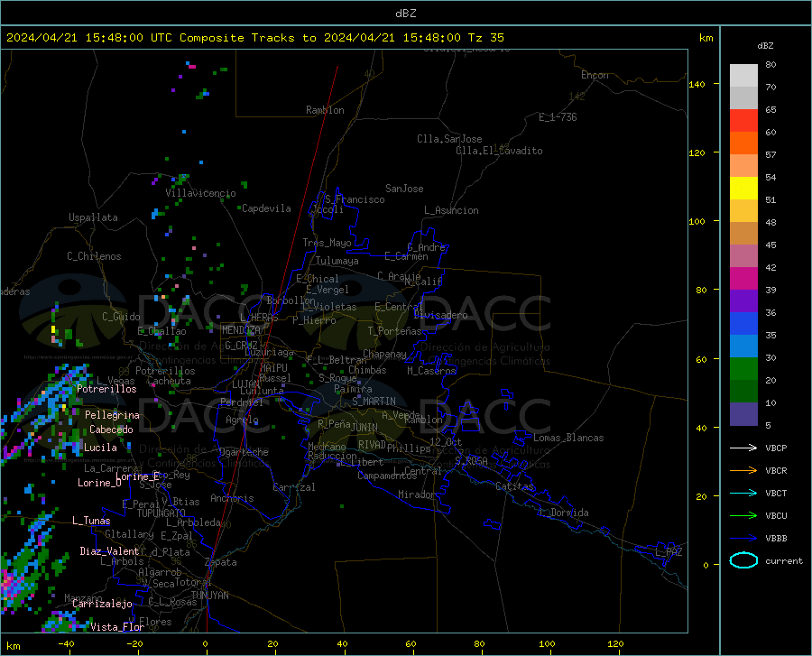812x656 pixels.
Task: Click the Villavicencio map label
Action: tap(200, 193)
